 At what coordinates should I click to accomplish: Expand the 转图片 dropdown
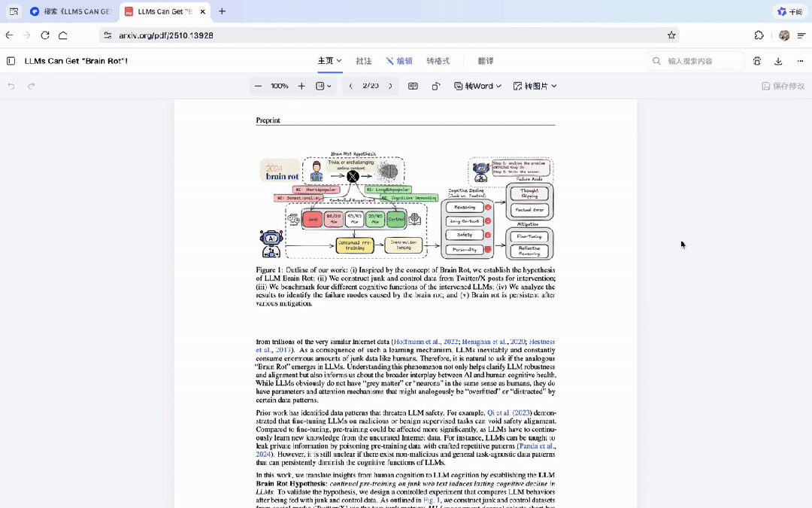(535, 87)
